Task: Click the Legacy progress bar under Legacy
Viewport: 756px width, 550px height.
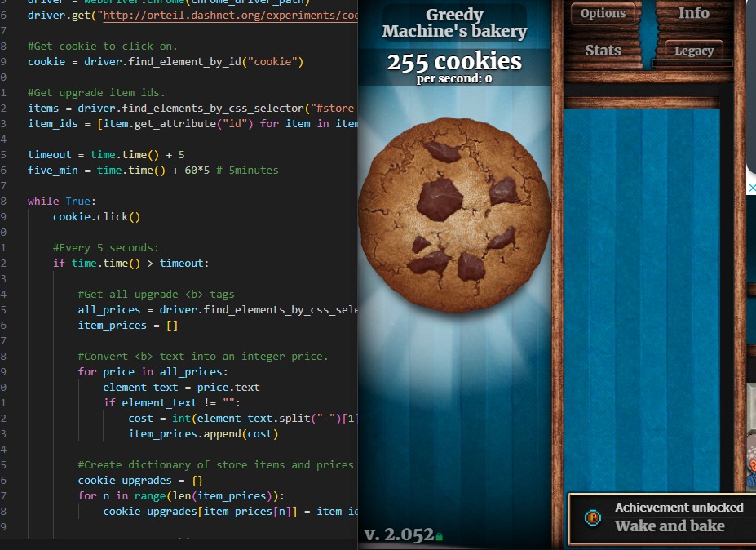Action: [x=692, y=63]
